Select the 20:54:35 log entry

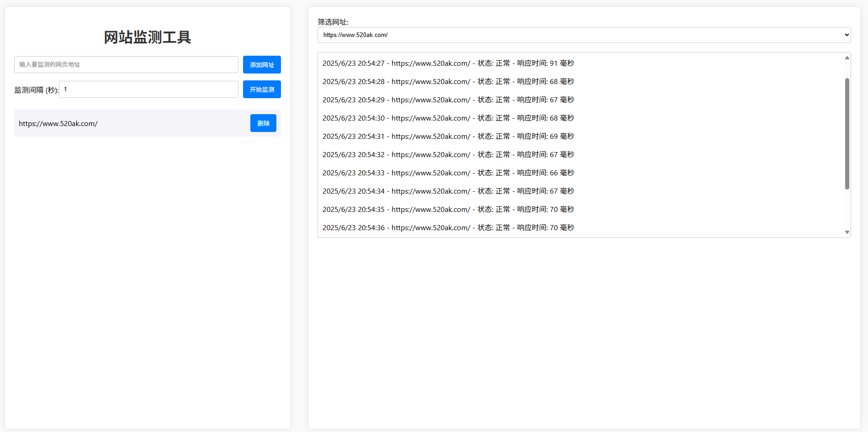click(448, 210)
